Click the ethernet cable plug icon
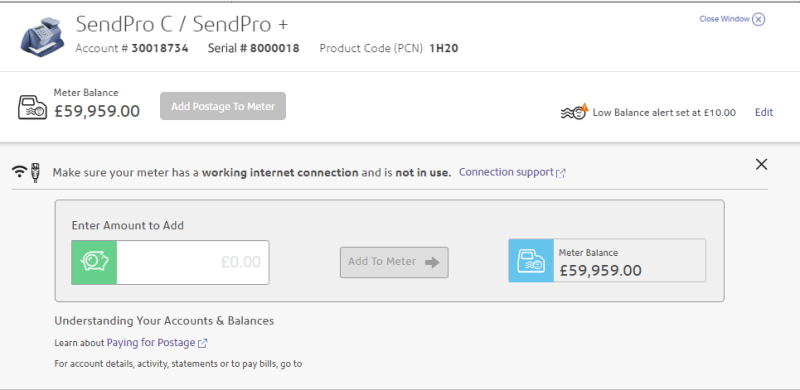 pos(35,173)
